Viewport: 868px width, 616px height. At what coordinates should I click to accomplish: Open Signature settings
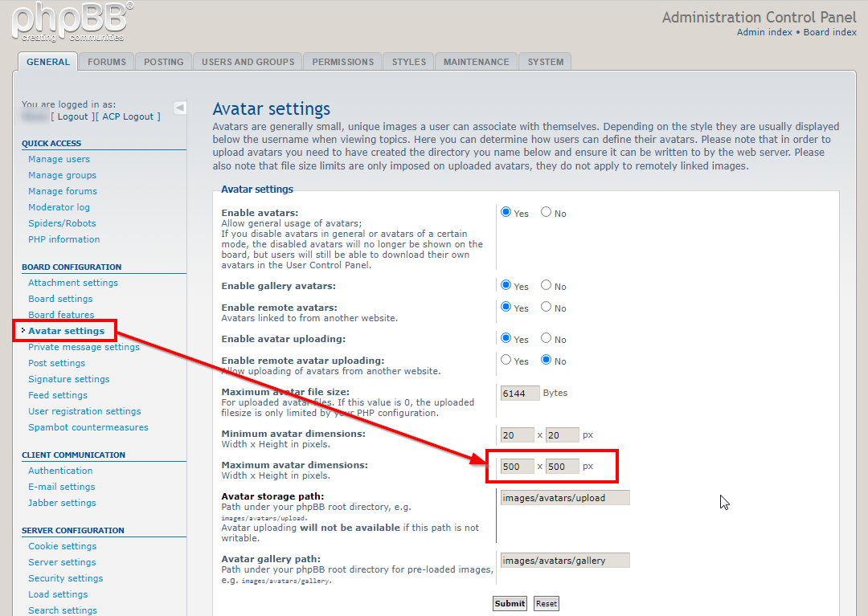[x=68, y=379]
